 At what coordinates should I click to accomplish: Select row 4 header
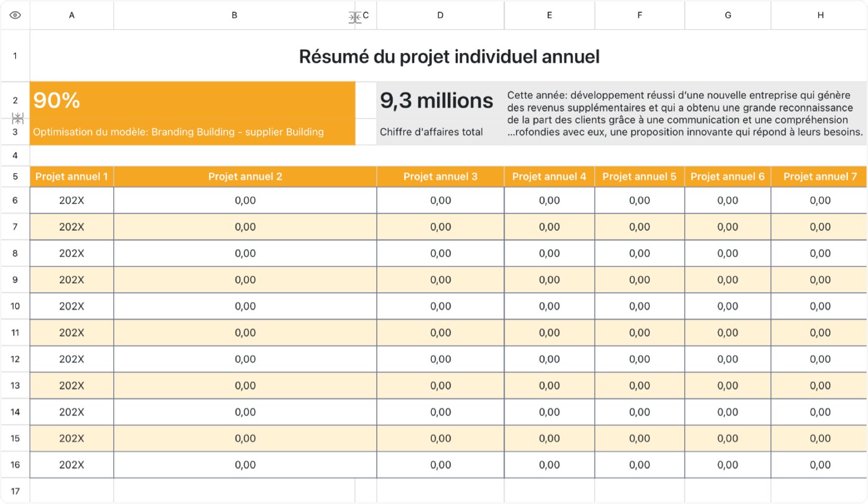coord(15,156)
